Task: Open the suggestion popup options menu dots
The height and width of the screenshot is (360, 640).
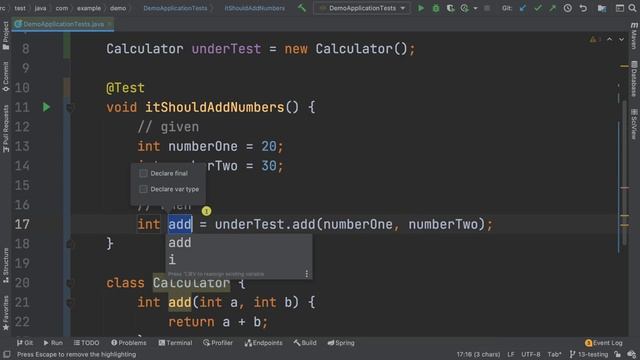Action: click(x=307, y=274)
